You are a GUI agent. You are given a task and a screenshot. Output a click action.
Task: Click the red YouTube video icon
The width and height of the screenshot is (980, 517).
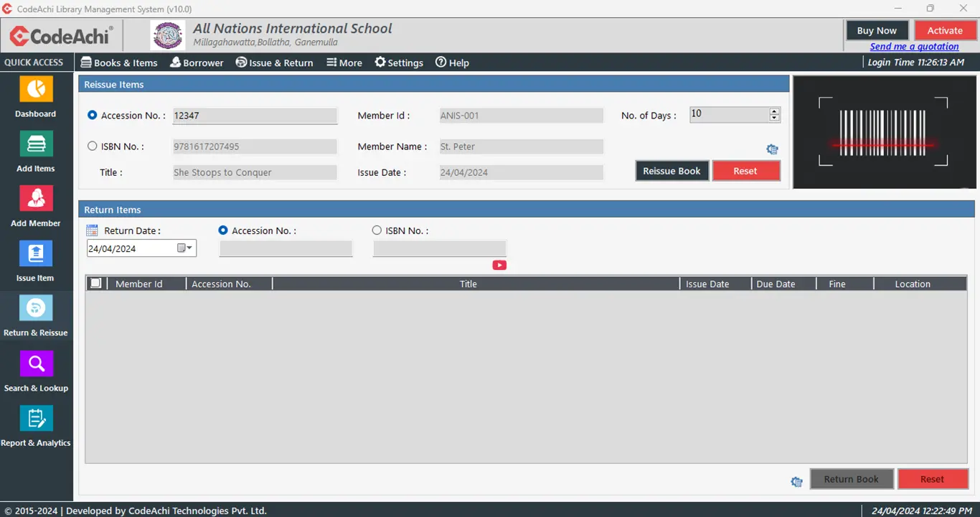[499, 265]
